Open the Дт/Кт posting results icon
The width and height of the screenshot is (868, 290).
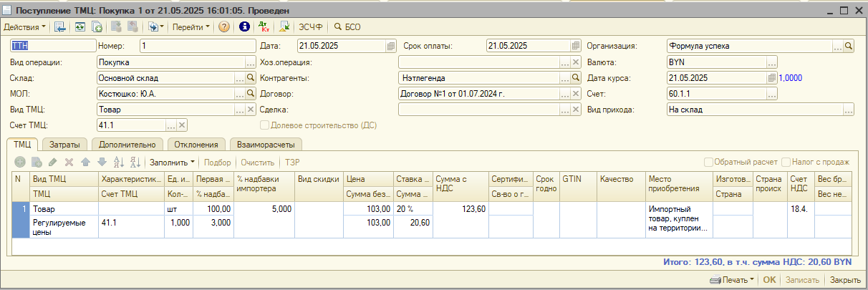click(264, 27)
